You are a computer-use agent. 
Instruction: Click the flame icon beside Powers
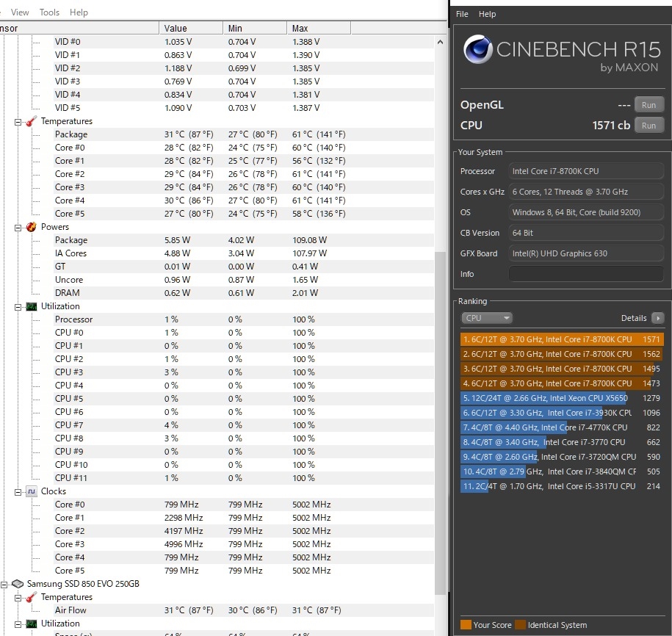coord(32,227)
